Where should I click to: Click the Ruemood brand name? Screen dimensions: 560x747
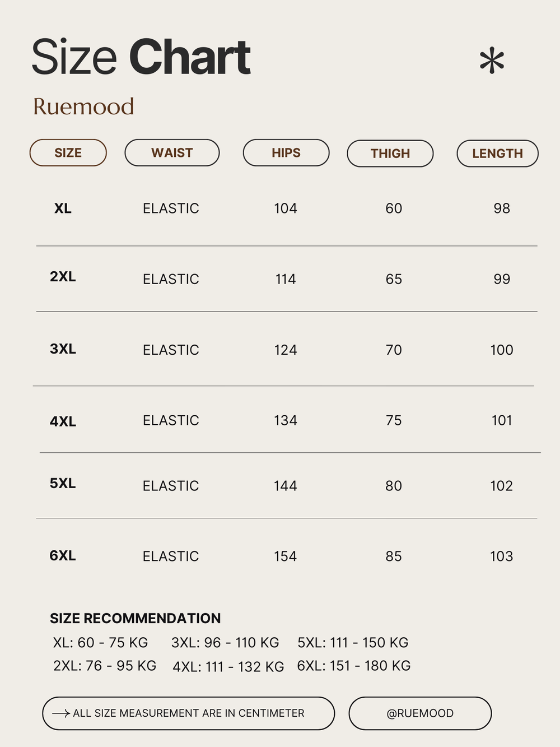coord(83,106)
